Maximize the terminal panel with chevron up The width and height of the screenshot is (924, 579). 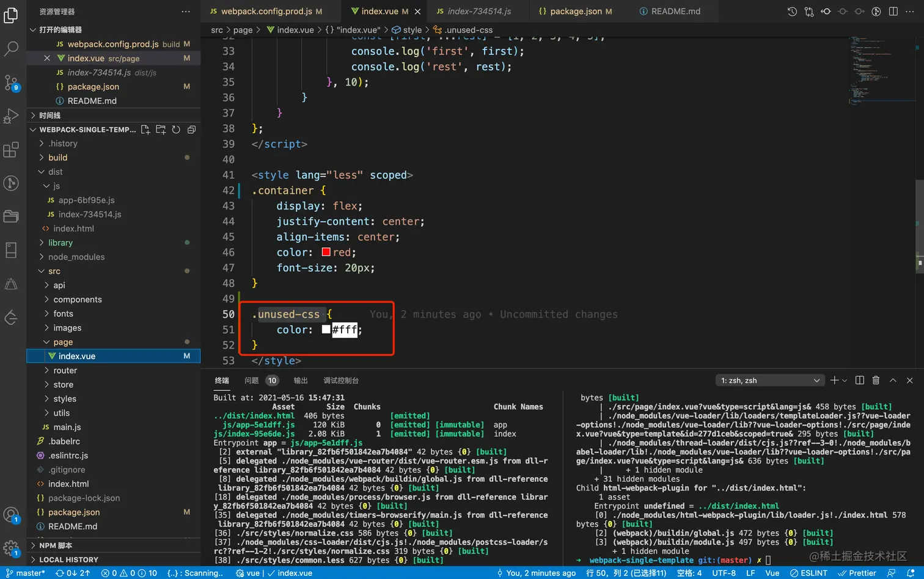coord(893,381)
